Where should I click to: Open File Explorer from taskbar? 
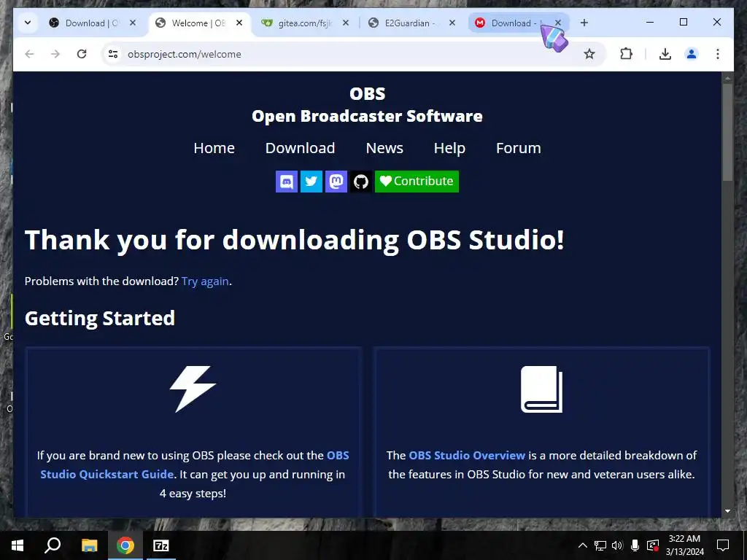tap(89, 545)
